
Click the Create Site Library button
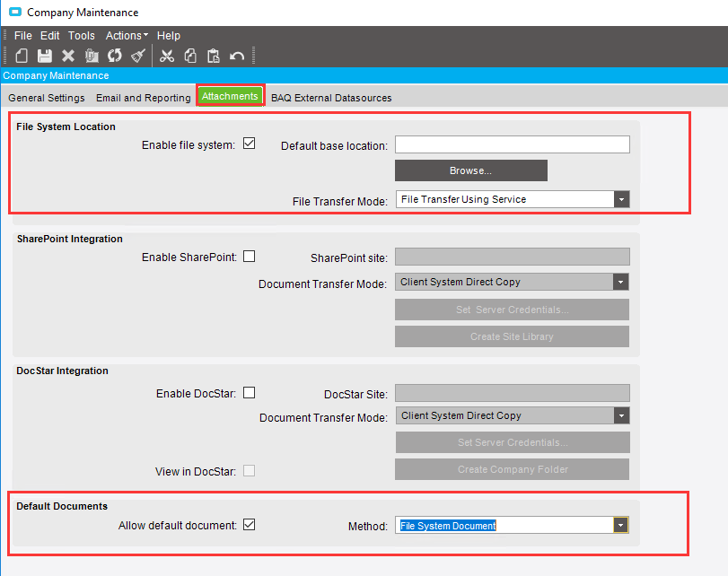[x=512, y=336]
